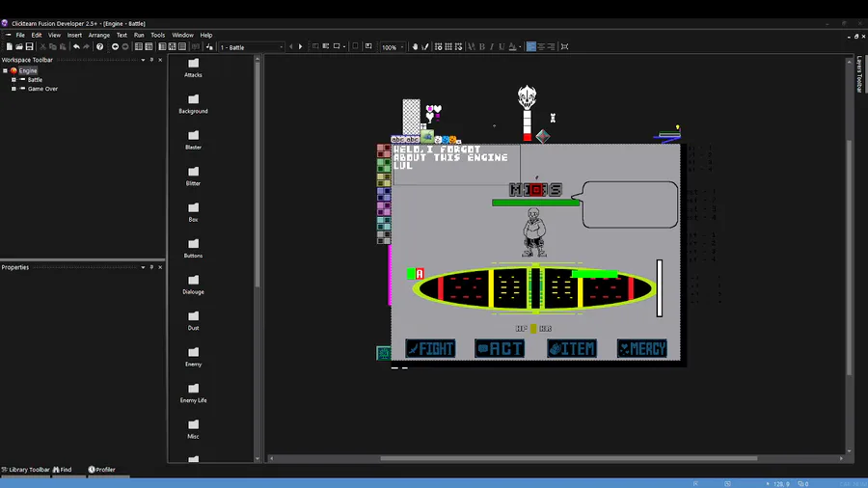Select the FIGHT button object in frame
The width and height of the screenshot is (868, 488).
[430, 348]
